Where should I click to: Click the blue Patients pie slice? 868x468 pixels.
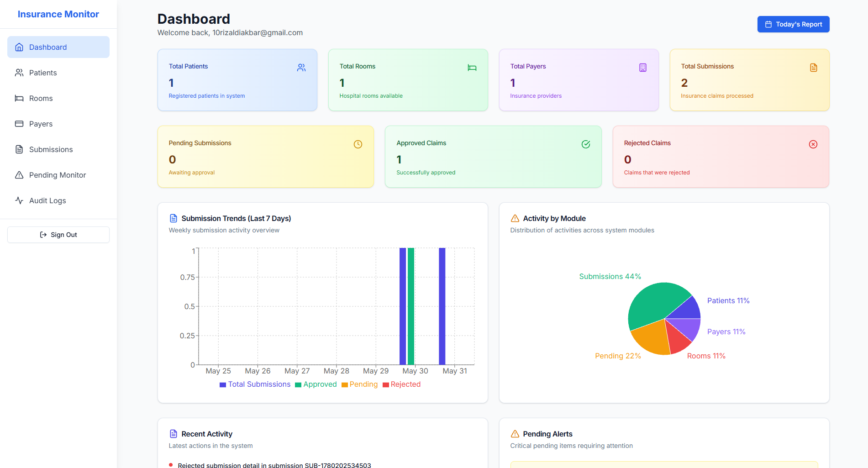point(688,310)
